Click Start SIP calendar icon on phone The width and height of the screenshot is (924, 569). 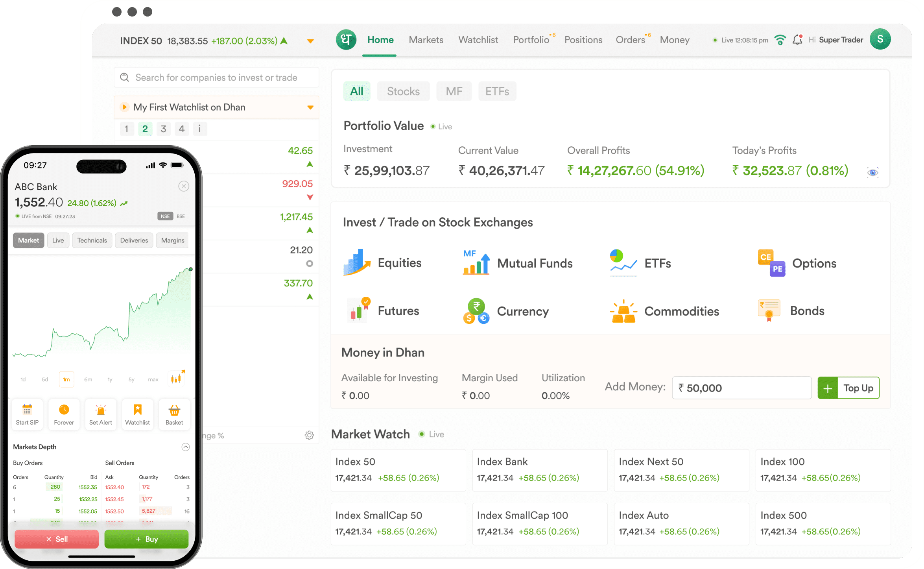coord(27,410)
